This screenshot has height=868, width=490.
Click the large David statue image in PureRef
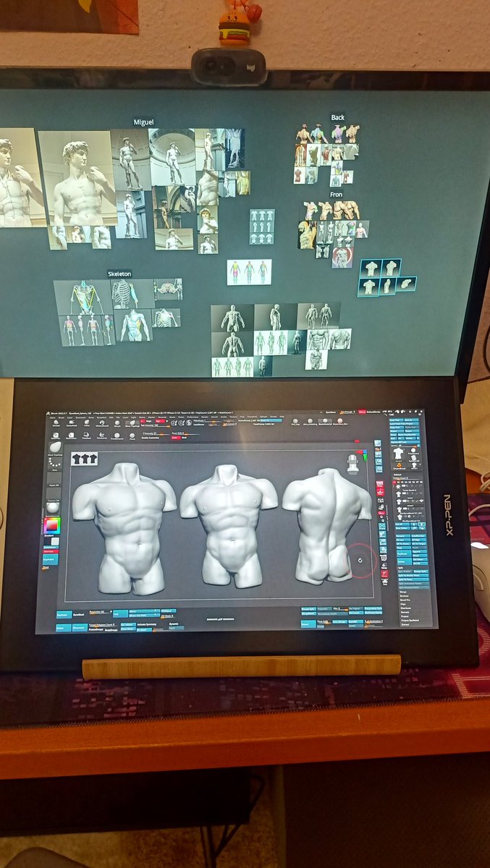(x=77, y=177)
